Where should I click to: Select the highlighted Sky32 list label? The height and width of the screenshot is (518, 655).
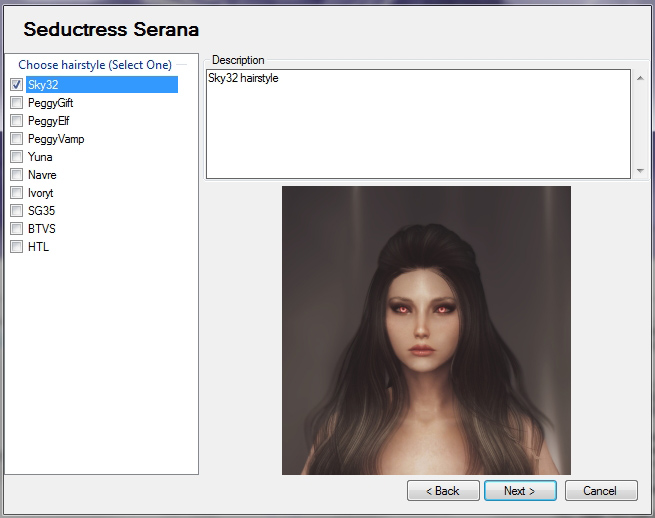click(102, 85)
